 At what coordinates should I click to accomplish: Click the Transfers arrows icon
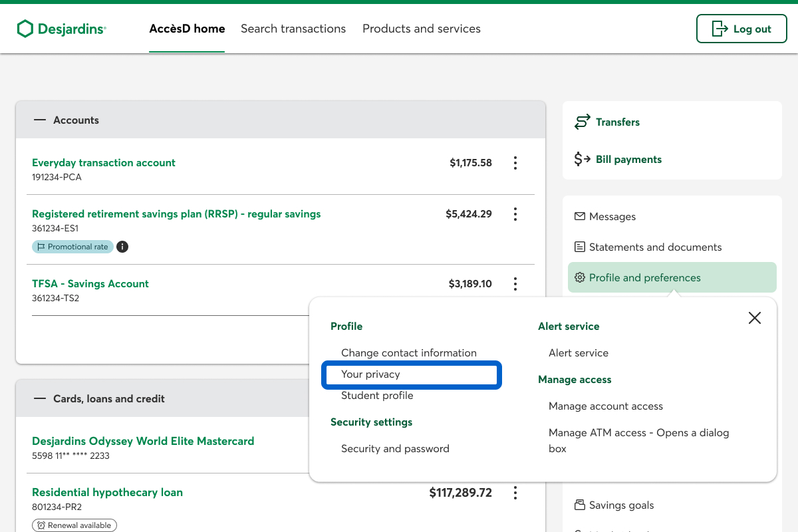(583, 122)
